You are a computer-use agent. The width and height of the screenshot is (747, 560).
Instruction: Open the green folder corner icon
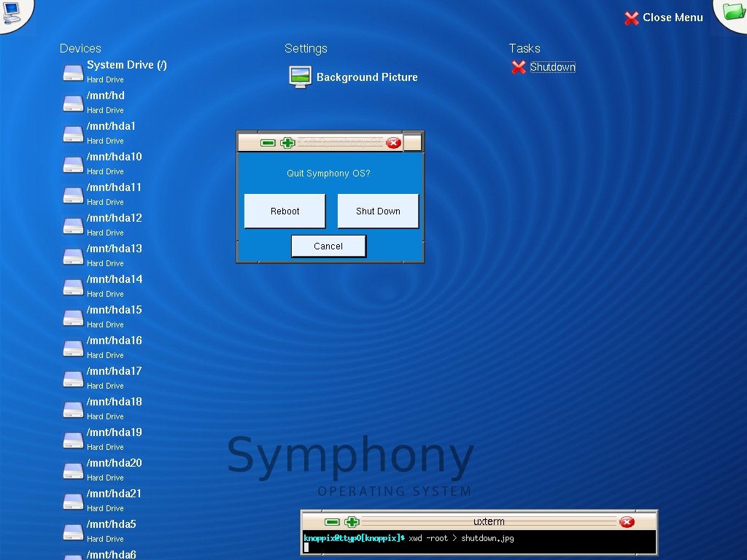tap(734, 10)
